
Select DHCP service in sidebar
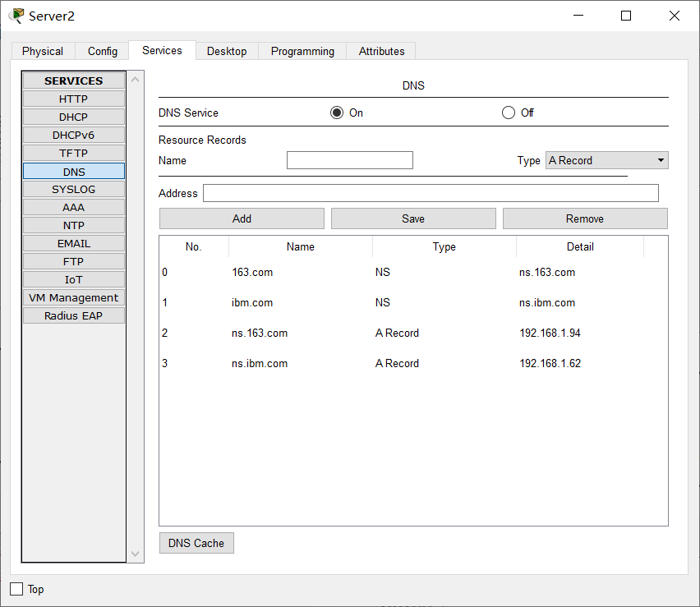[74, 117]
